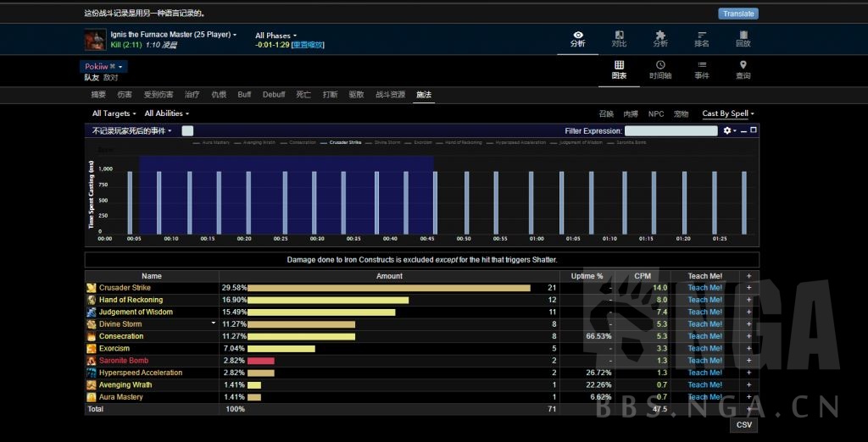Viewport: 868px width, 442px height.
Task: Expand the Cast By Spell dropdown
Action: click(x=727, y=113)
